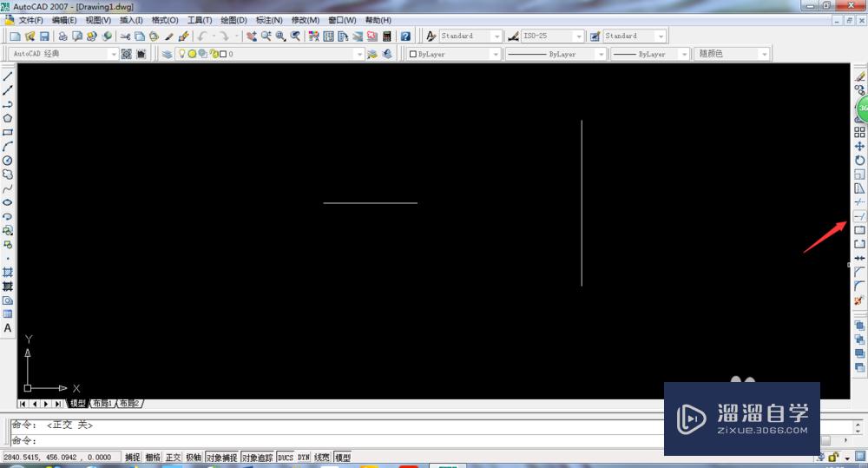Viewport: 868px width, 468px height.
Task: Toggle 正交 ortho mode in status bar
Action: pyautogui.click(x=174, y=457)
